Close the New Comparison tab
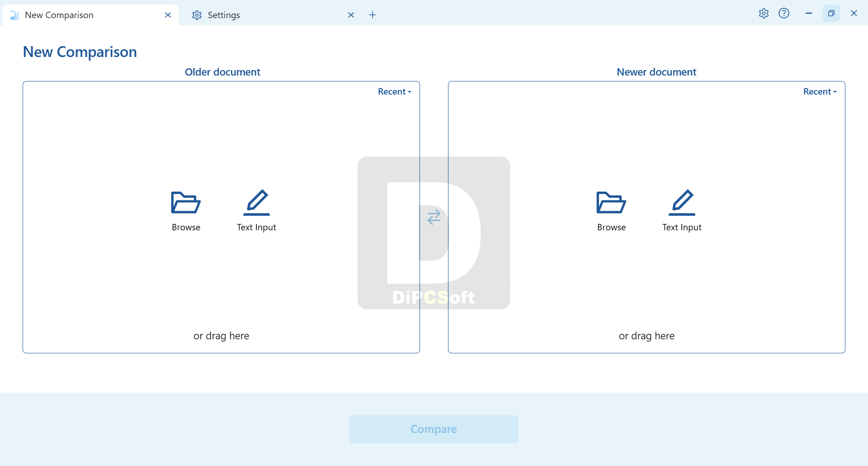Image resolution: width=868 pixels, height=466 pixels. (168, 15)
